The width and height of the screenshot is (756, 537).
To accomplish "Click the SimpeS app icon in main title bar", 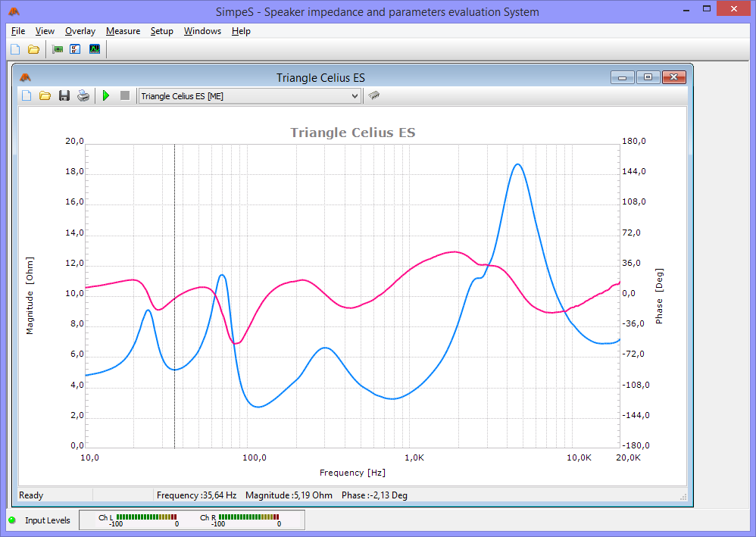I will tap(14, 11).
